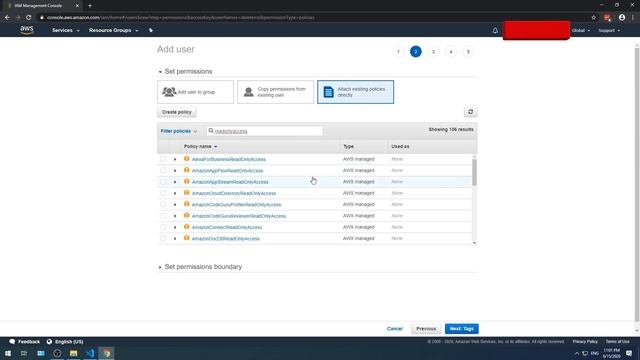This screenshot has width=640, height=360.
Task: Expand details of AmazonConnectReadOnlyAccess row
Action: 175,227
